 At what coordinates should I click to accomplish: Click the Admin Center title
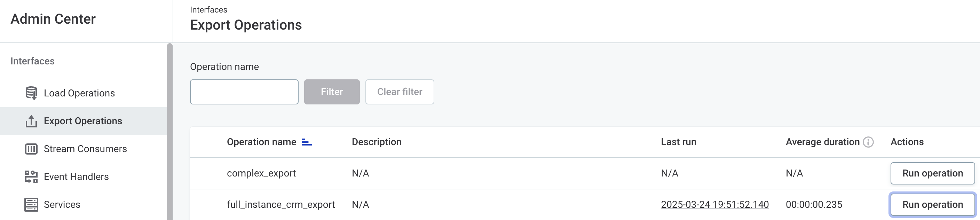53,19
